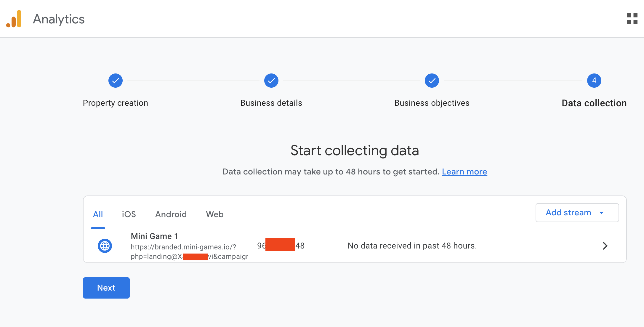Click the step 4 Data collection circle
Screen dimensions: 644x327
594,81
